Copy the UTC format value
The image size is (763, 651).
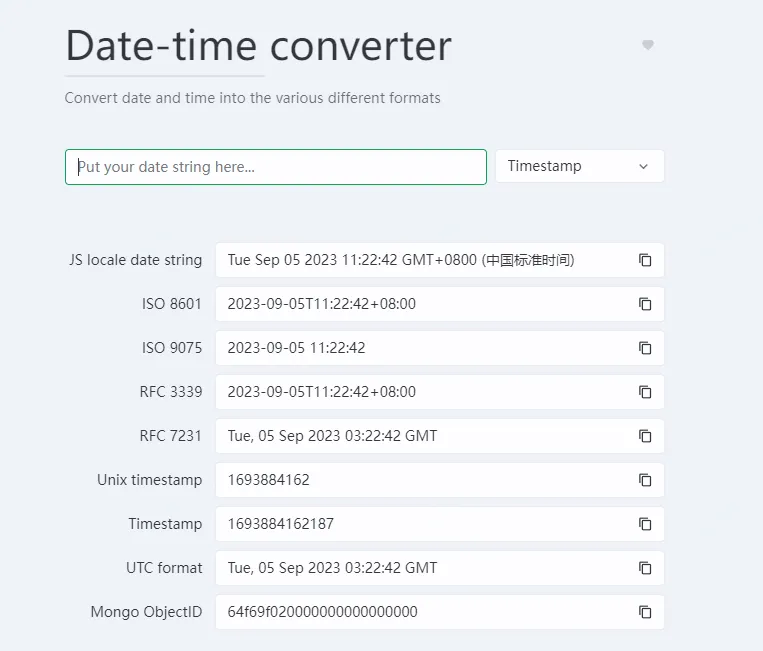coord(645,568)
